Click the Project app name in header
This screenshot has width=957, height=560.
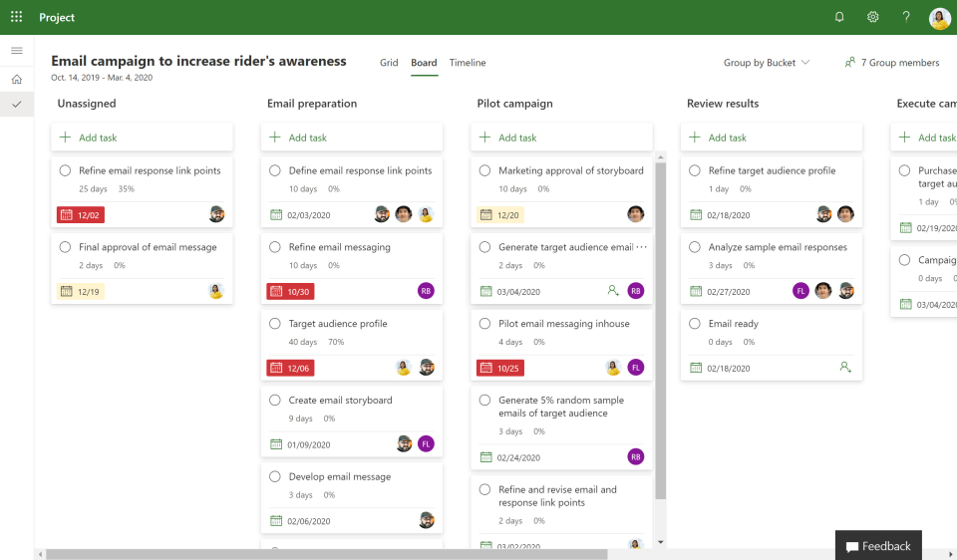[57, 17]
